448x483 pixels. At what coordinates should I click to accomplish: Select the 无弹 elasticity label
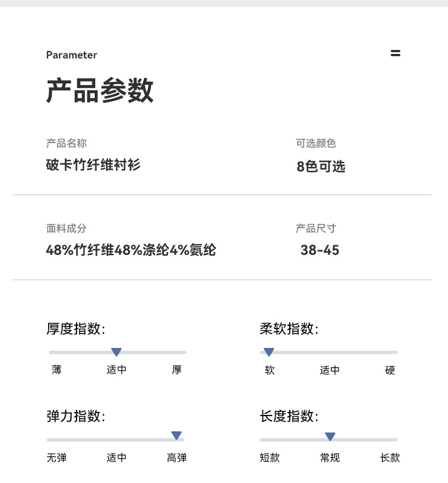tap(57, 457)
